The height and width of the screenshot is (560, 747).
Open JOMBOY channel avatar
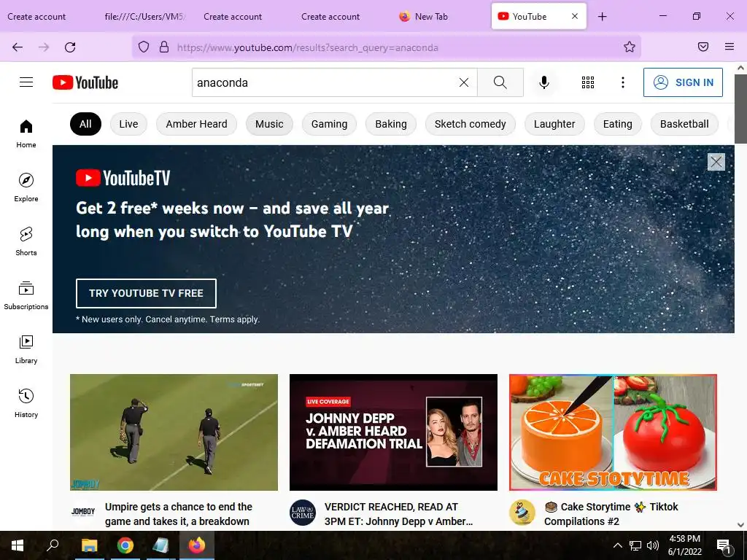coord(83,511)
